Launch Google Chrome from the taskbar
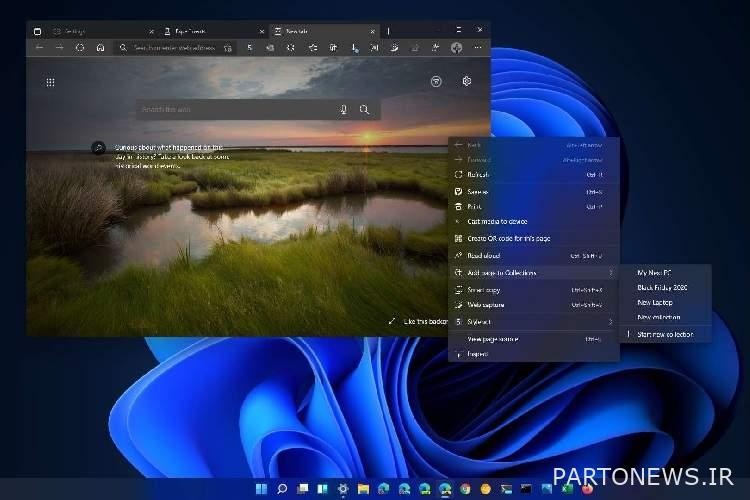 click(465, 489)
